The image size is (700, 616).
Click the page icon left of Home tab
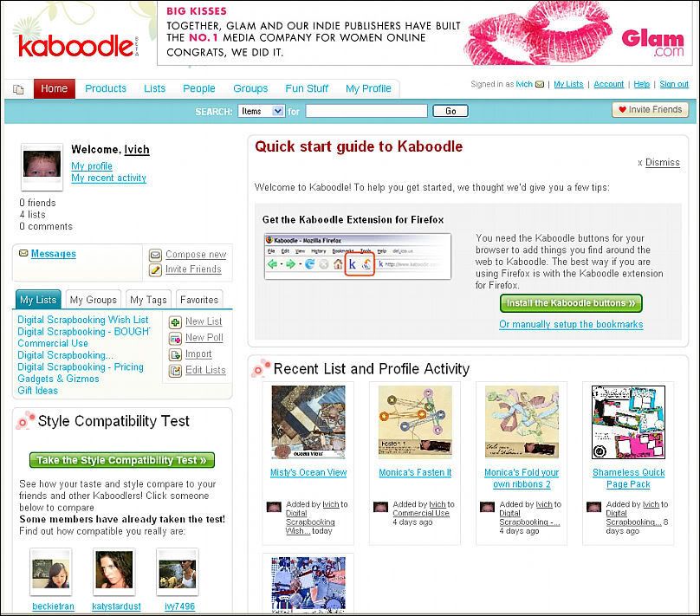[x=18, y=89]
